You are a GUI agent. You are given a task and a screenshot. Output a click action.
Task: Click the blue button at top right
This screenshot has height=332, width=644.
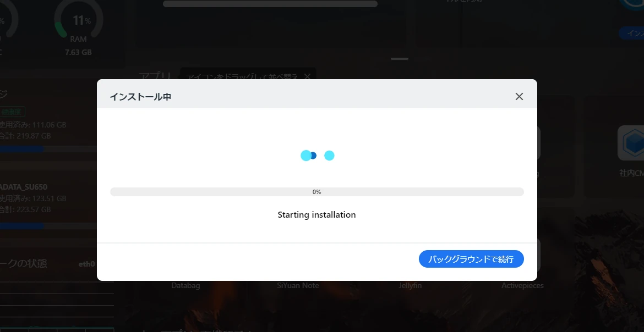coord(632,33)
